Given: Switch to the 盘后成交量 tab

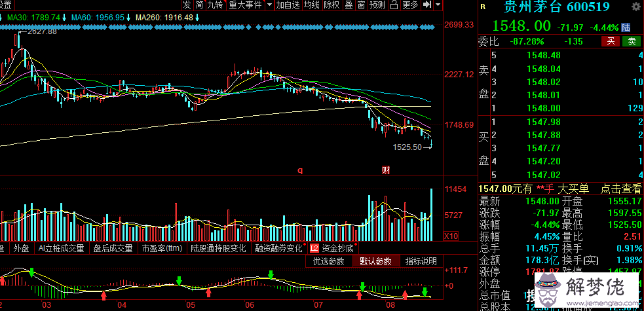Looking at the screenshot, I should (113, 248).
